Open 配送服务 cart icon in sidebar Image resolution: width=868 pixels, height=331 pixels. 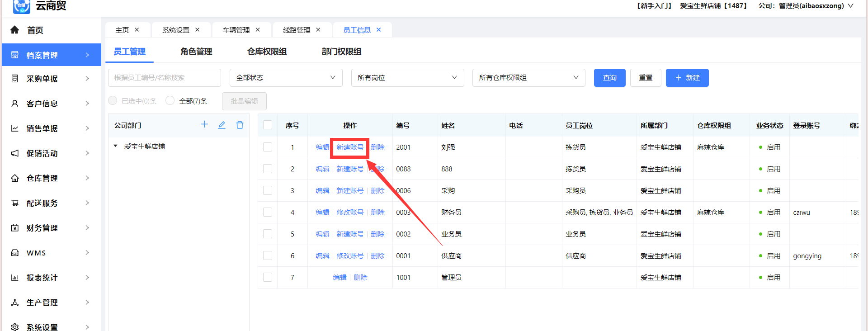(x=15, y=203)
